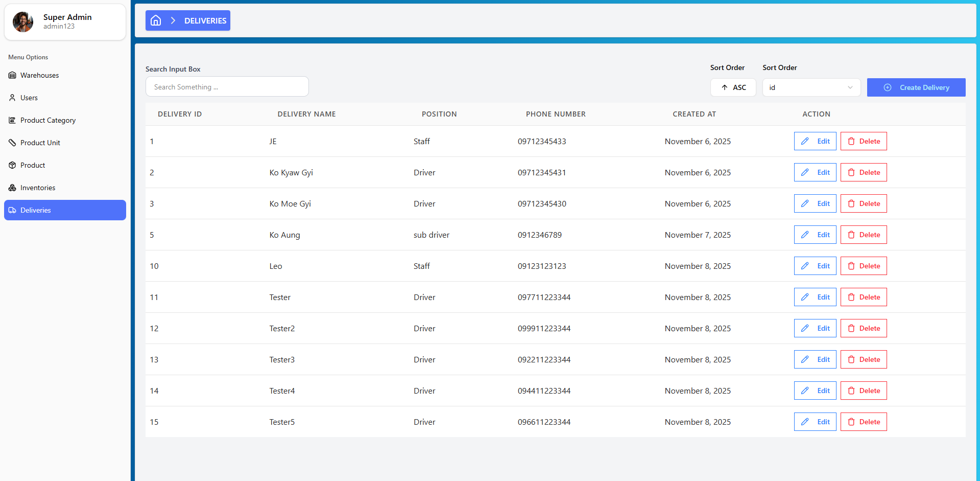Delete the Tester4 delivery
Image resolution: width=980 pixels, height=481 pixels.
click(x=864, y=391)
